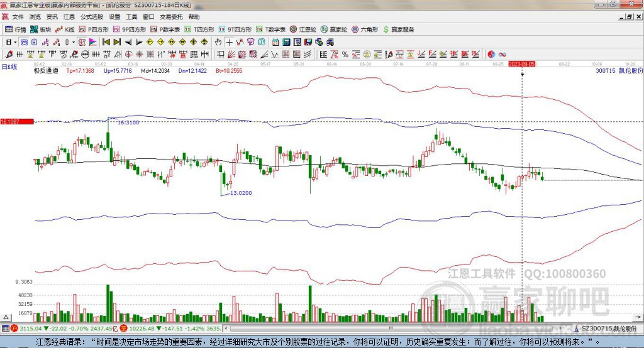Screen dimensions: 644x348
Task: Click the red 16.1087 price label
Action: pos(17,121)
